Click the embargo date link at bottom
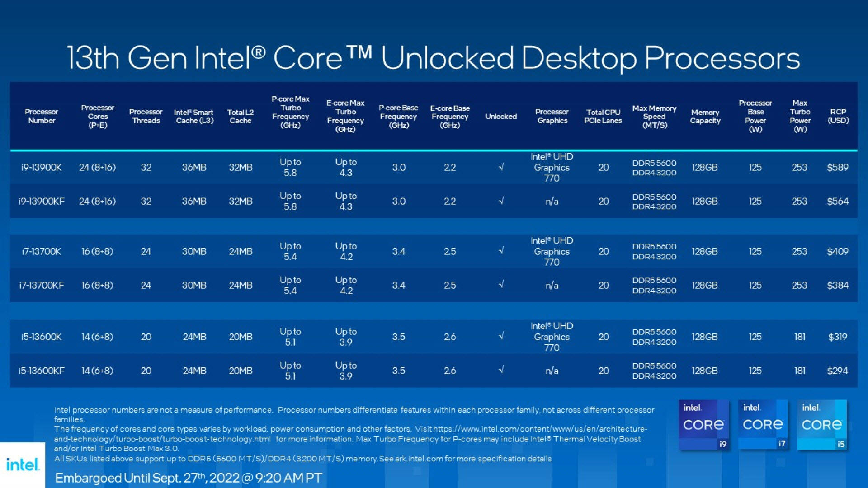Viewport: 868px width, 488px height. [176, 474]
